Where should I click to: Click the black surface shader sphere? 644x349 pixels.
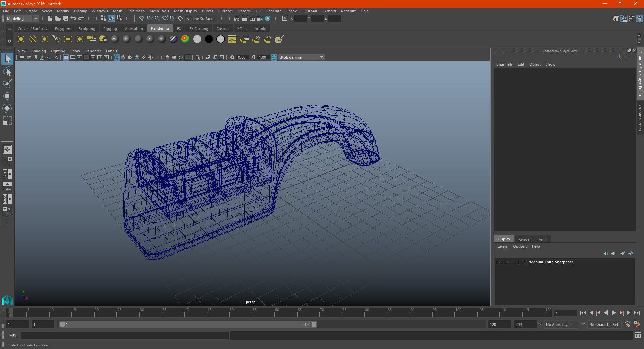pyautogui.click(x=209, y=39)
